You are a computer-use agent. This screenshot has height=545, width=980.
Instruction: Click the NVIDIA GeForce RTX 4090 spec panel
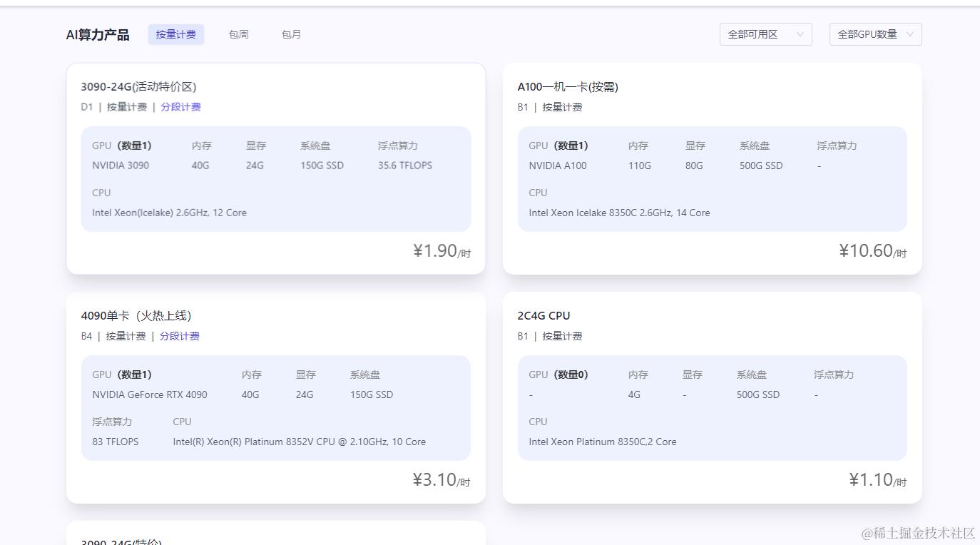coord(275,408)
